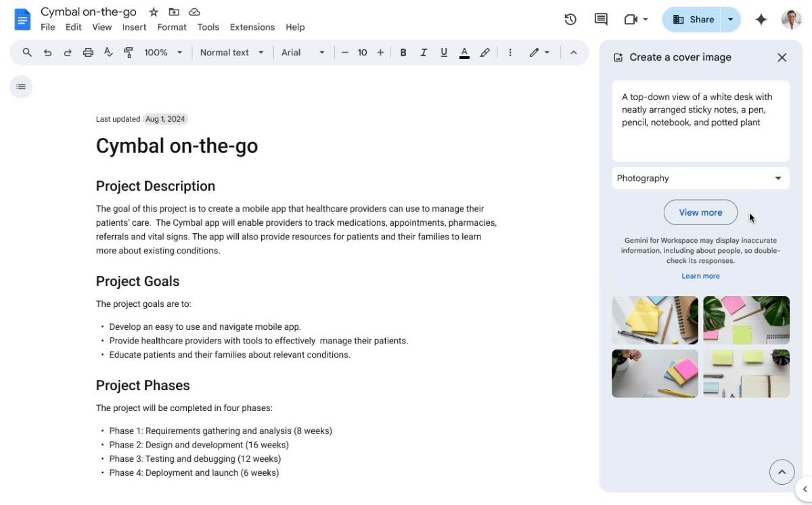
Task: Click the Gemini sparkle icon
Action: (x=761, y=20)
